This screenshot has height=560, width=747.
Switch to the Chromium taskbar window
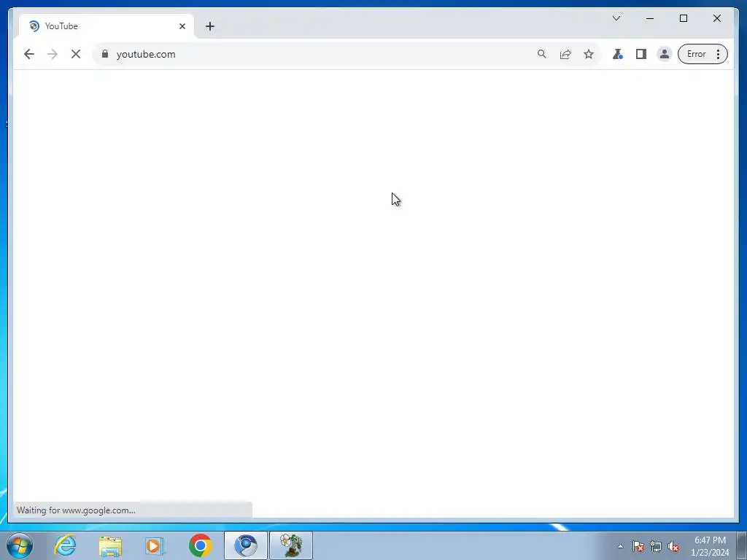[246, 545]
